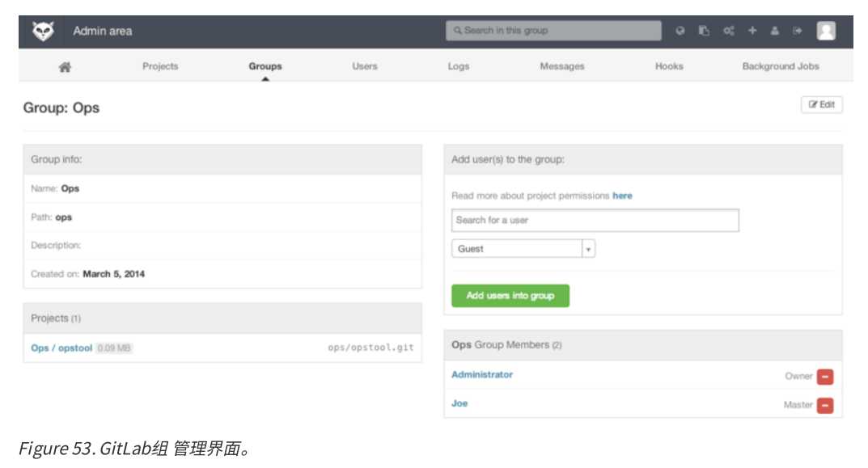Open Joe's member profile link
This screenshot has height=468, width=868.
coord(459,403)
